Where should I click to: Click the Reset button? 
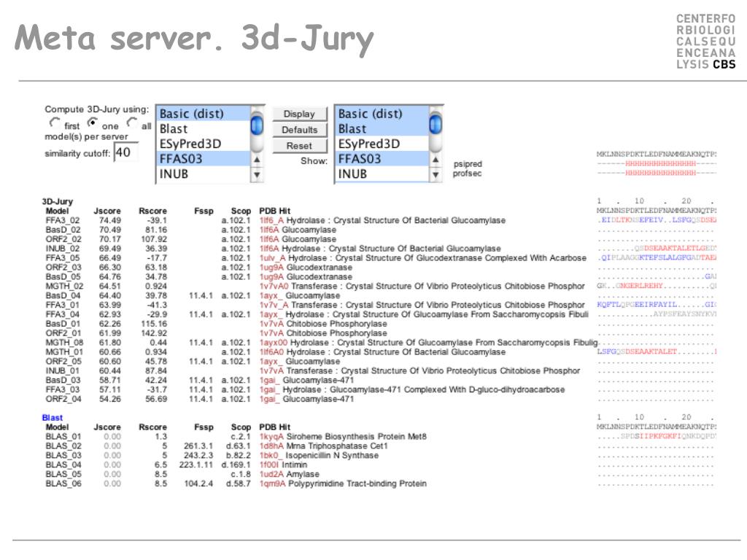point(300,146)
